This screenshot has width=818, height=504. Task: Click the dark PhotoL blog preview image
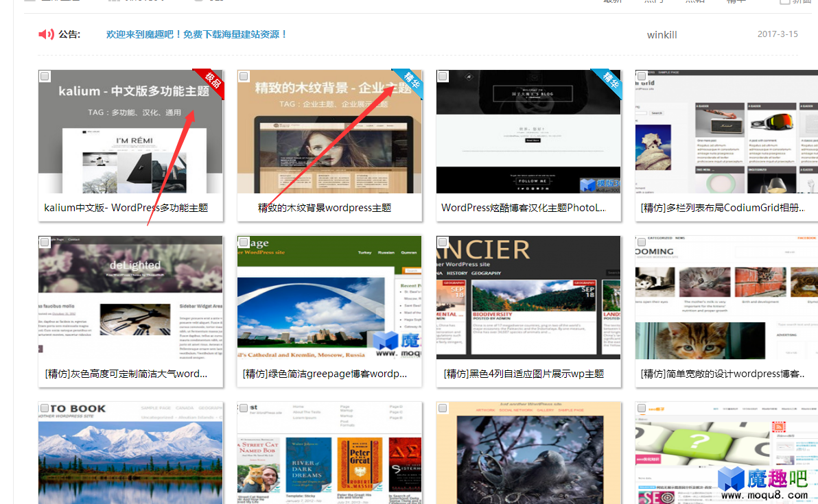click(x=528, y=132)
